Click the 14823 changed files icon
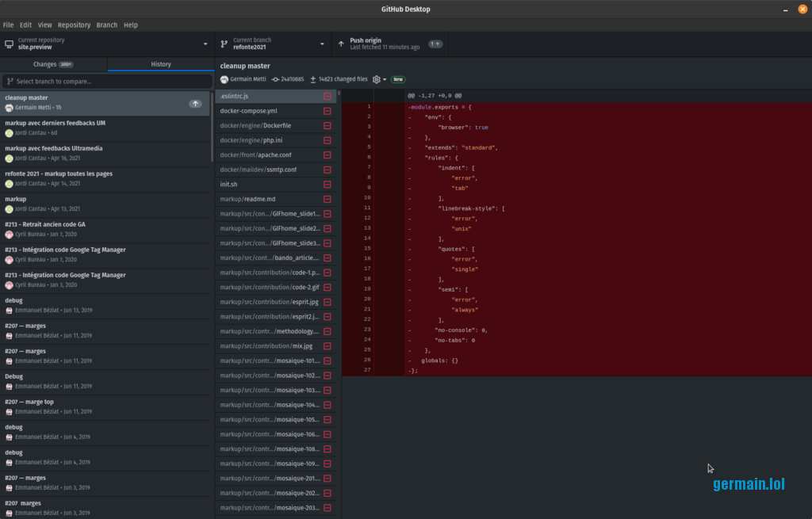812x519 pixels. pyautogui.click(x=313, y=79)
